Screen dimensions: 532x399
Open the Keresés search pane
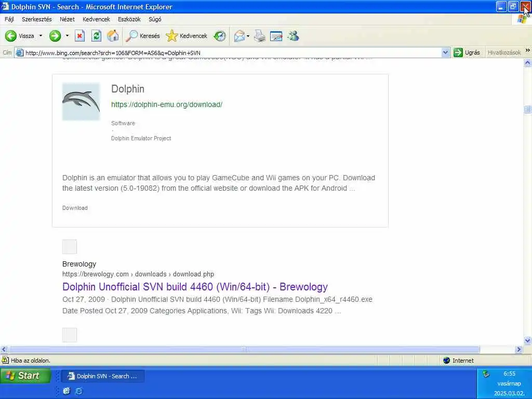[x=142, y=36]
